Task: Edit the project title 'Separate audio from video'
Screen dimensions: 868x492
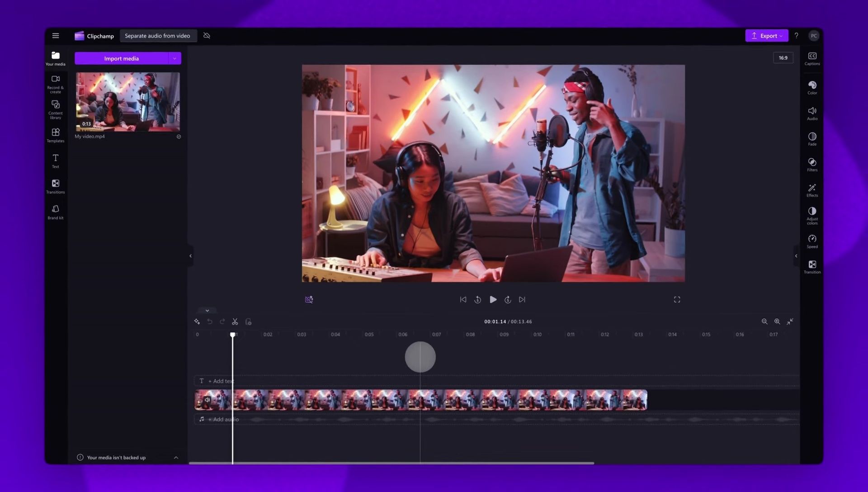Action: pos(157,36)
